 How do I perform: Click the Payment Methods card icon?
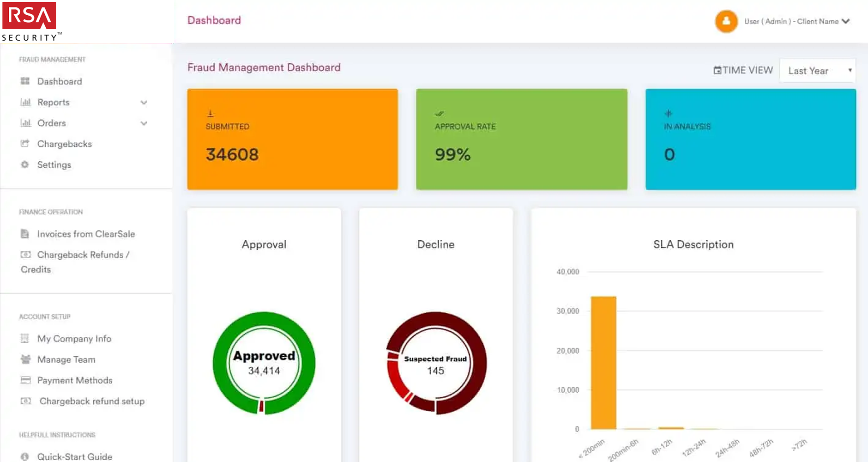click(25, 380)
